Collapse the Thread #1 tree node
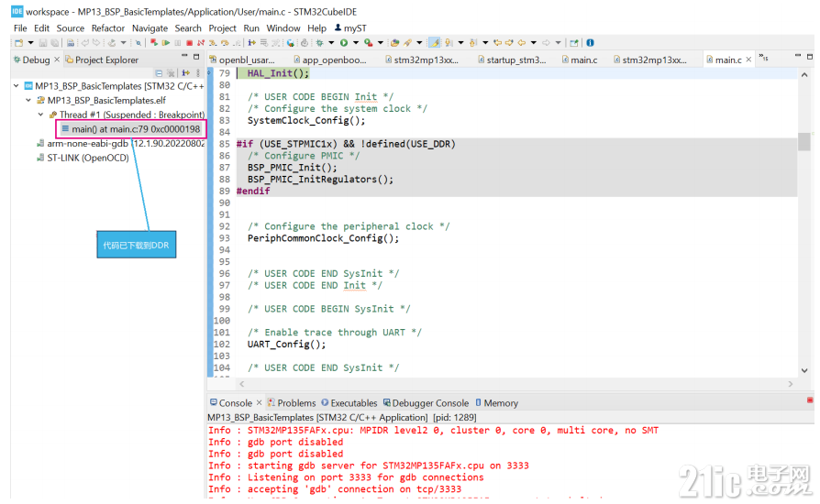This screenshot has width=820, height=504. point(40,115)
